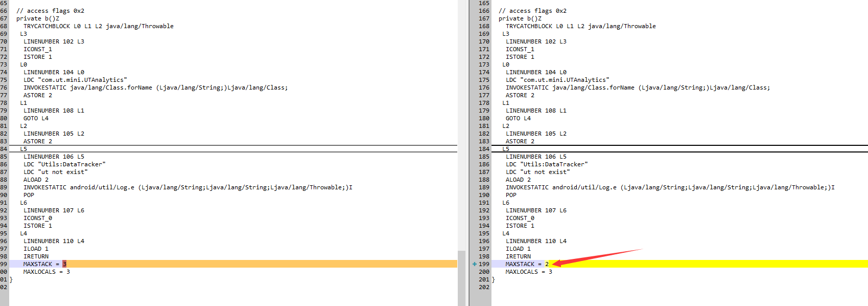Select '// access flags 0x2' comment in left pane

coord(50,11)
